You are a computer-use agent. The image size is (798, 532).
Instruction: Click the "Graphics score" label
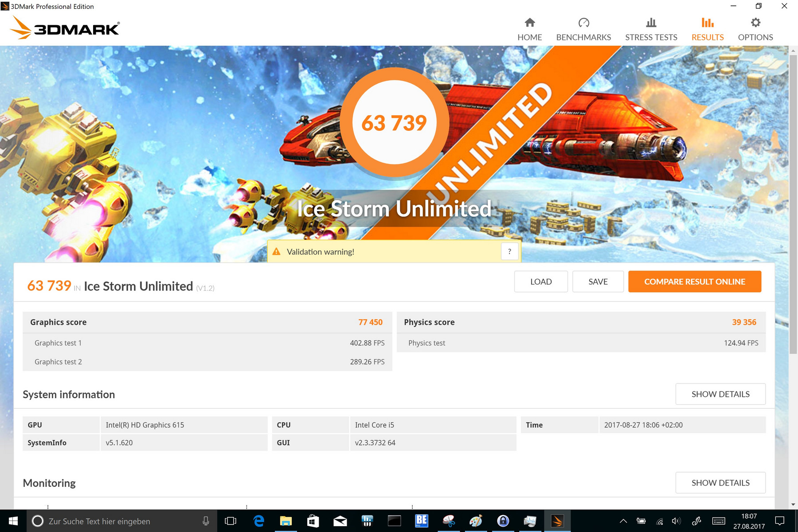(59, 322)
